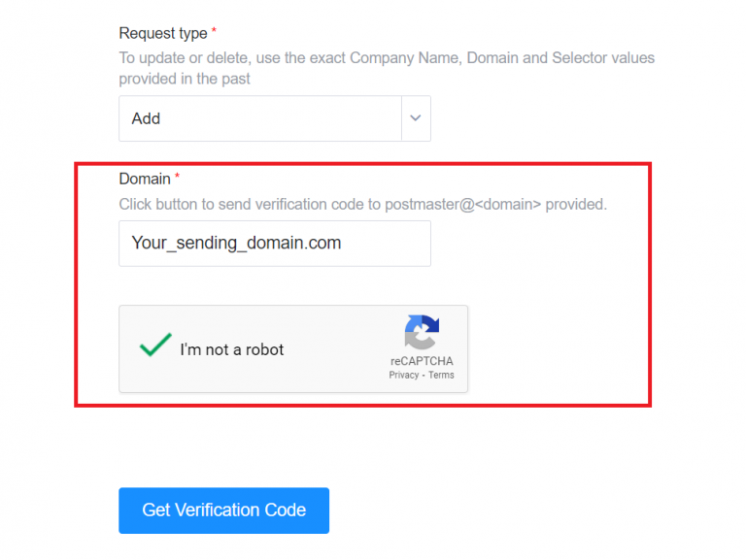Expand the Request type chevron arrow
This screenshot has width=746, height=560.
[x=416, y=117]
